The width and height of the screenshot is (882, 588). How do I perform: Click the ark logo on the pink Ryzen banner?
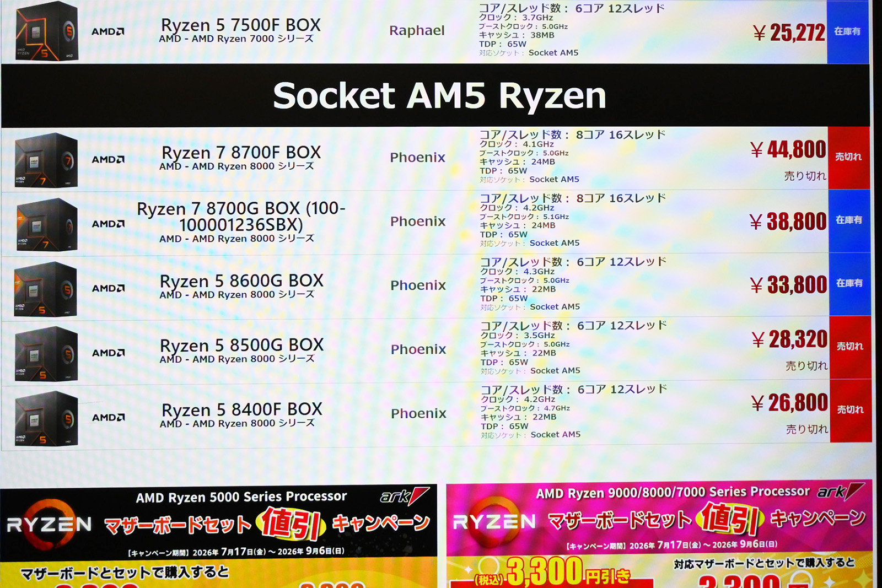841,491
